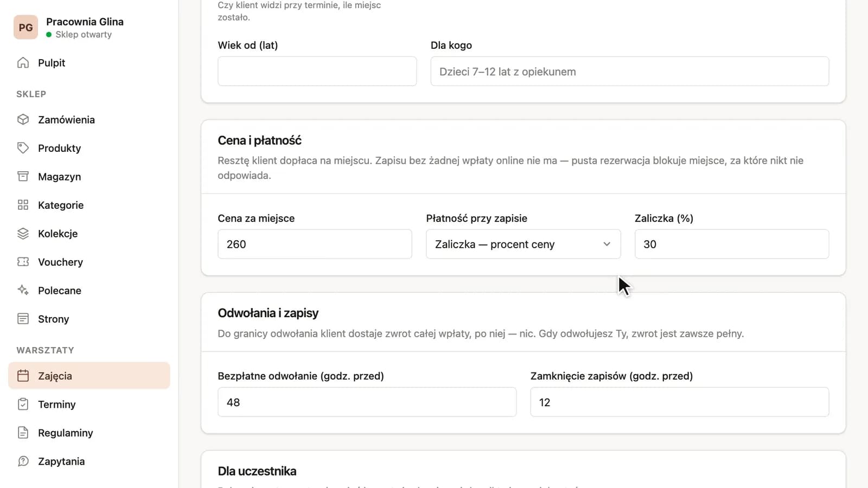Open Terminy in Warsztaty section

point(89,404)
